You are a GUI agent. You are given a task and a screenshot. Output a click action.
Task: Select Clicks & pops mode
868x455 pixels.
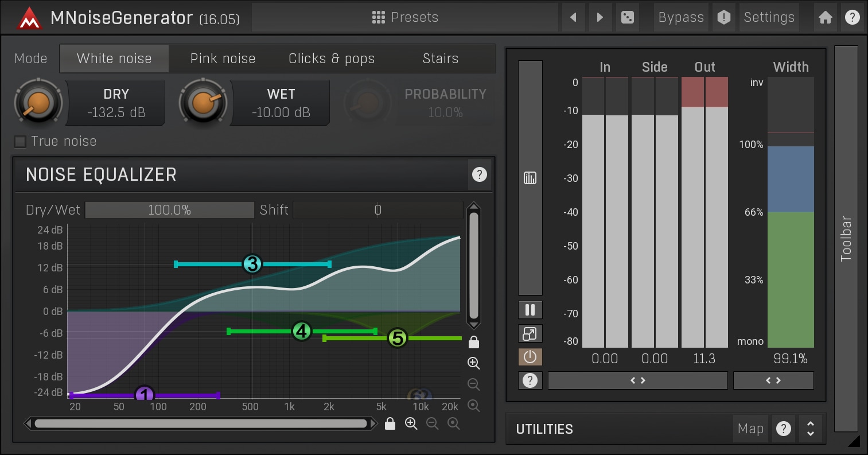click(332, 59)
